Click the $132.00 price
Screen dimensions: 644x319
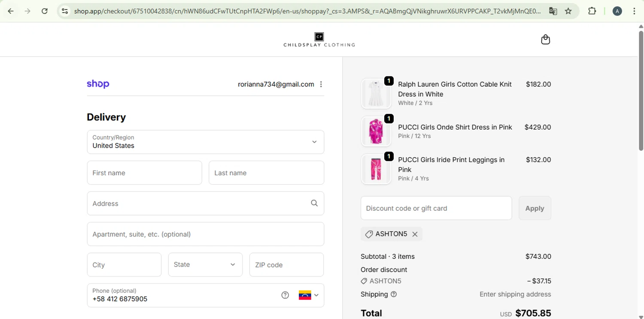538,160
